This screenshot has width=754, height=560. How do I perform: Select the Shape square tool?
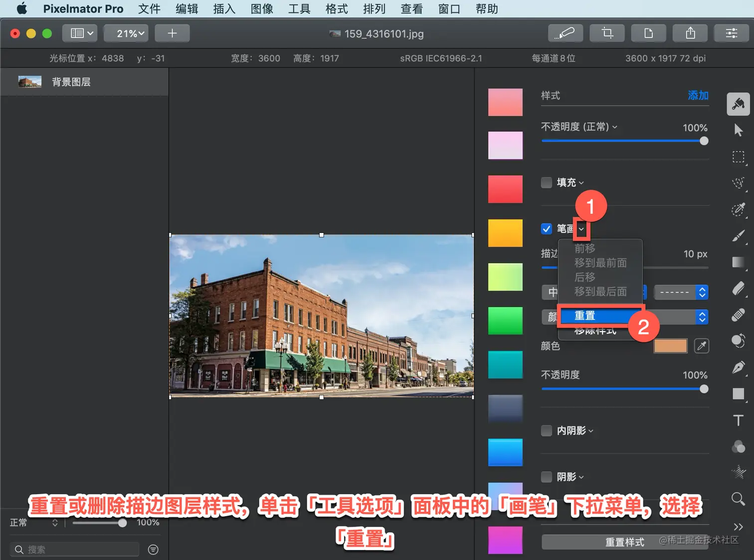click(738, 394)
